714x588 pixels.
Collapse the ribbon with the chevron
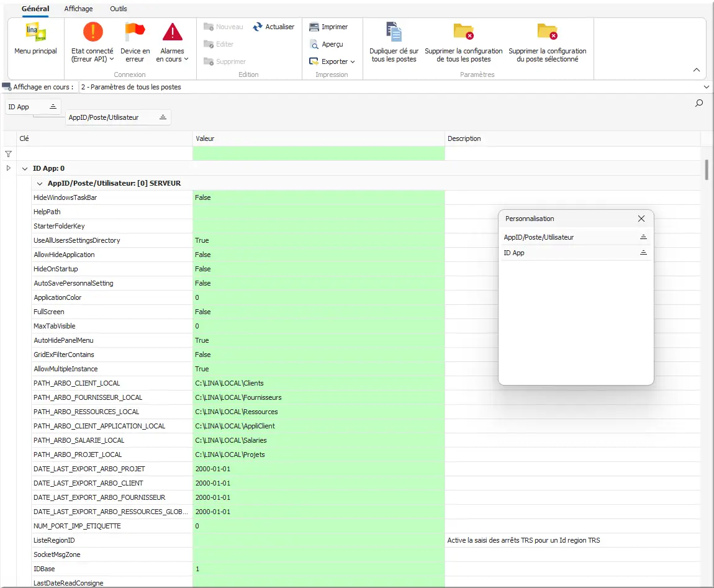pyautogui.click(x=696, y=70)
